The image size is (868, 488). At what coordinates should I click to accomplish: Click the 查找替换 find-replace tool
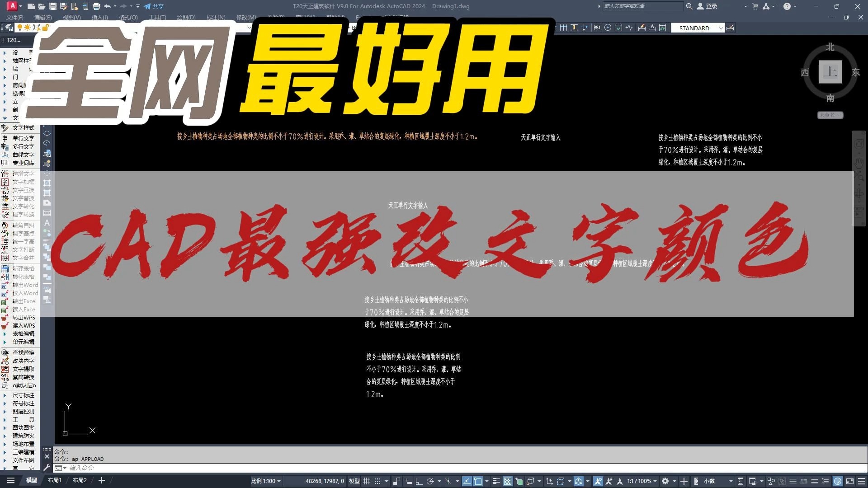click(x=23, y=353)
